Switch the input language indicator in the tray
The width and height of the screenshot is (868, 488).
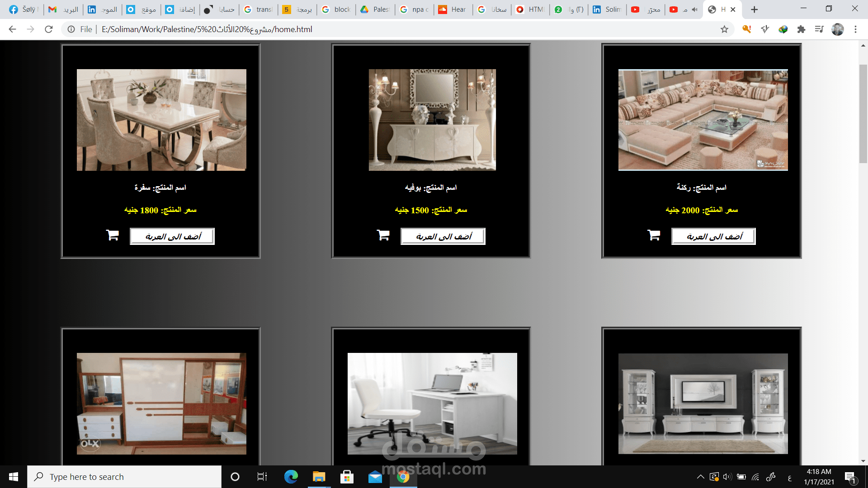pos(789,477)
